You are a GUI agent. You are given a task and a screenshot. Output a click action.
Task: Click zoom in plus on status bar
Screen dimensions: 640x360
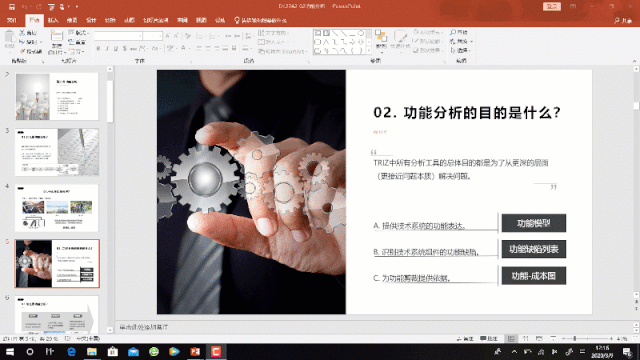[611, 339]
